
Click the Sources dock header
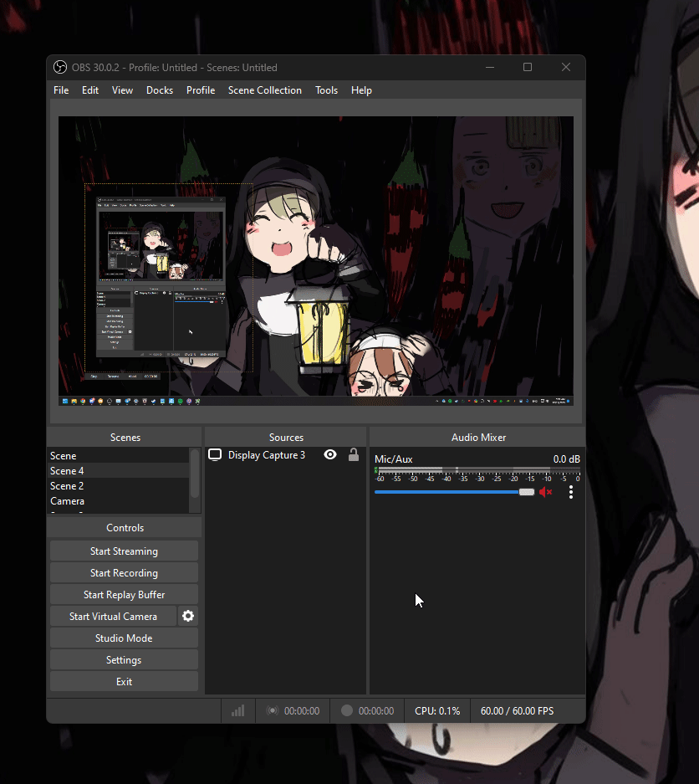click(x=286, y=437)
